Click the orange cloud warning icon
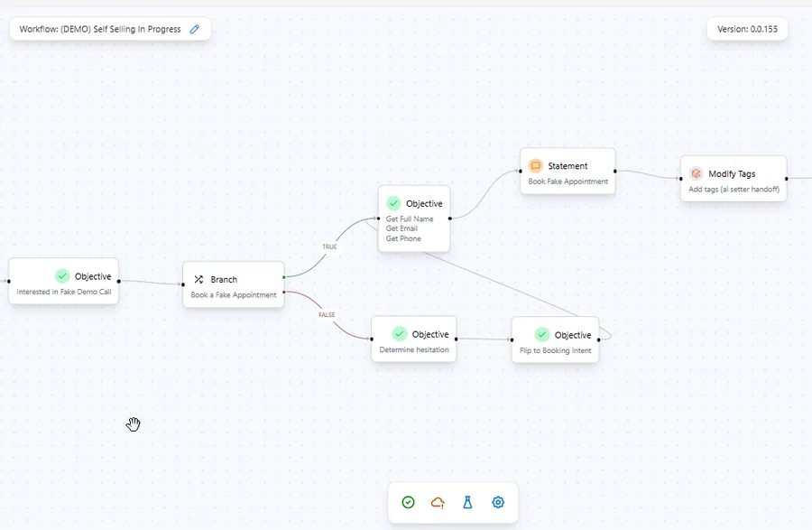The height and width of the screenshot is (530, 812). (x=438, y=502)
